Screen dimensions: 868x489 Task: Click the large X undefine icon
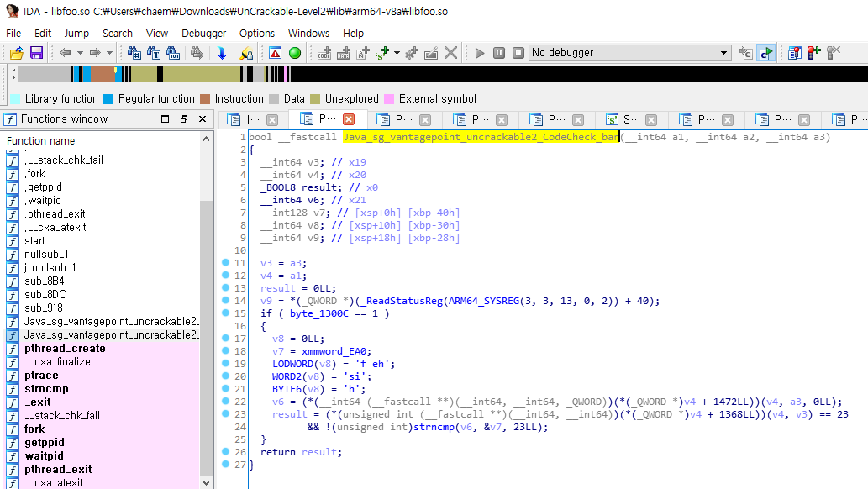point(450,53)
